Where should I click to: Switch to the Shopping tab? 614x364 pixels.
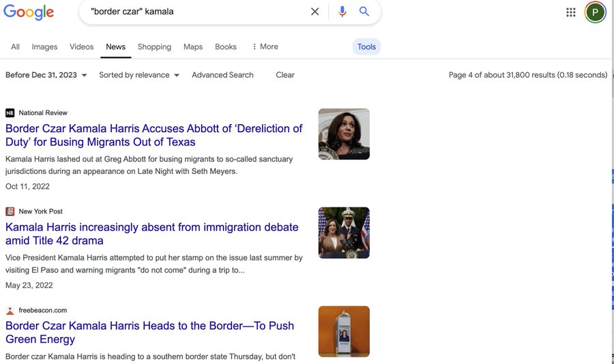(x=154, y=46)
